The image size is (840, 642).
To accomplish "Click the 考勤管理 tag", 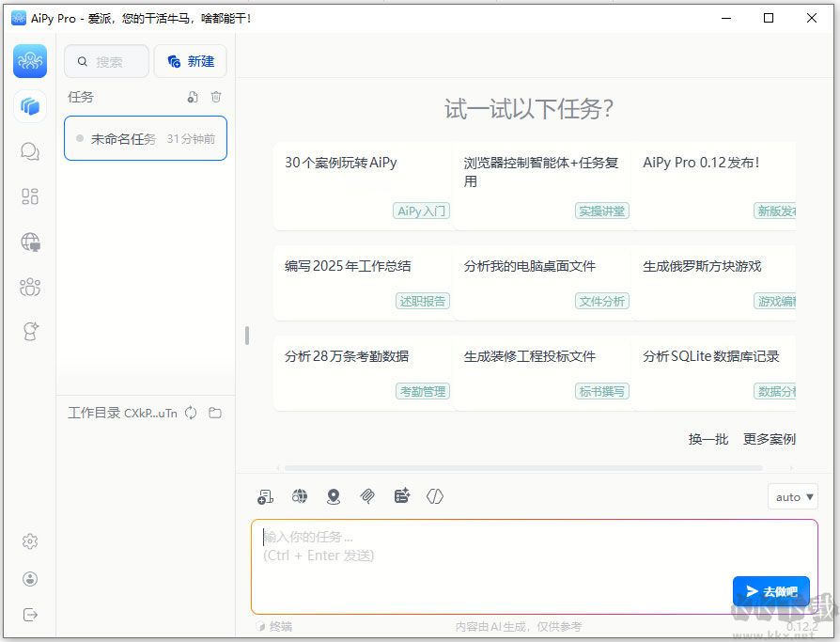I will [423, 391].
